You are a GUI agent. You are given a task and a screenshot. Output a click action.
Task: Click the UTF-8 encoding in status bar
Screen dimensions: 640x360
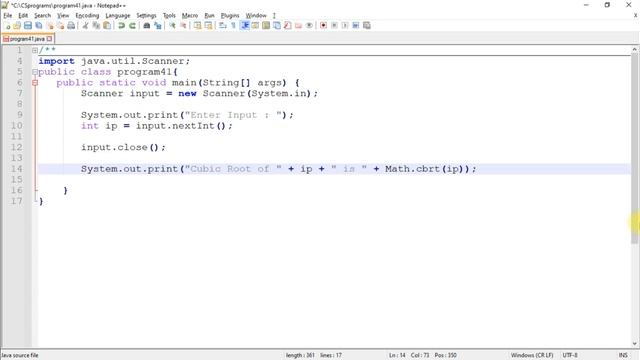(570, 355)
